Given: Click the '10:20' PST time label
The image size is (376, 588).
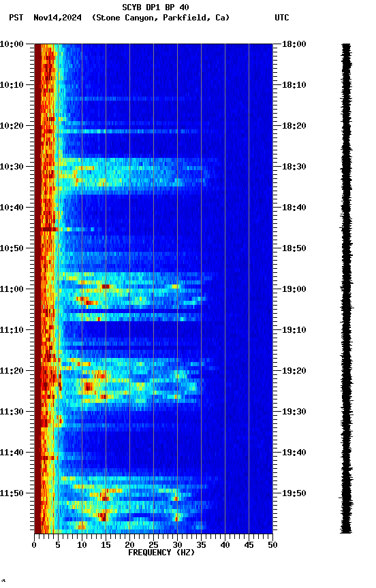Looking at the screenshot, I should click(x=12, y=126).
